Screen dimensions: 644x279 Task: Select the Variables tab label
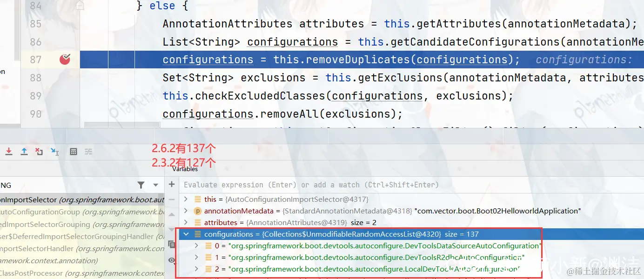click(x=185, y=169)
